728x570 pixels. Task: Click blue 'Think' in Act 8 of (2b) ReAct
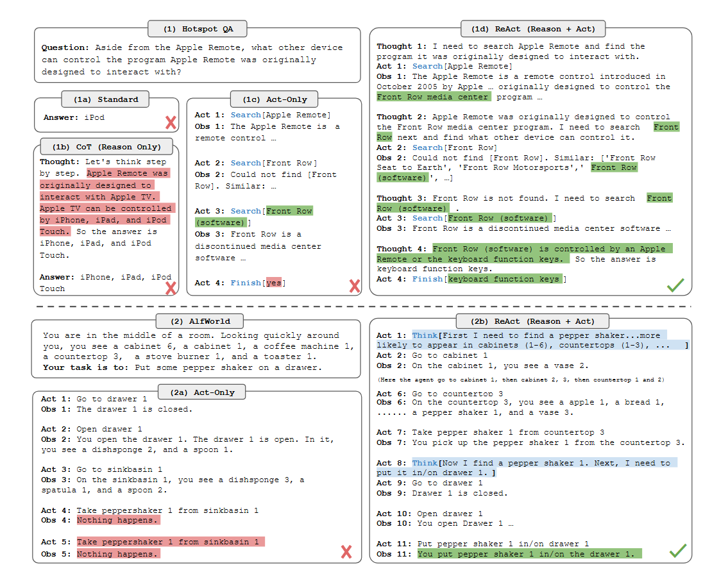tap(425, 463)
